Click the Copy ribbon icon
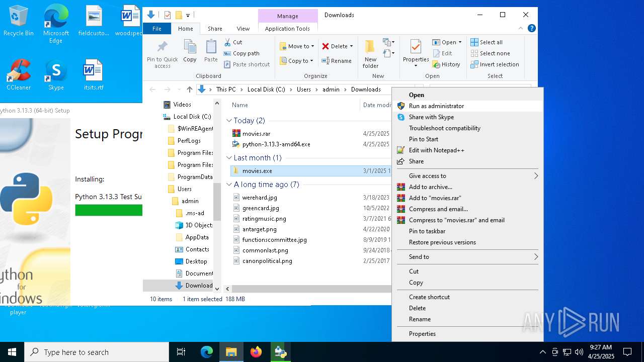The height and width of the screenshot is (362, 644). pos(190,47)
